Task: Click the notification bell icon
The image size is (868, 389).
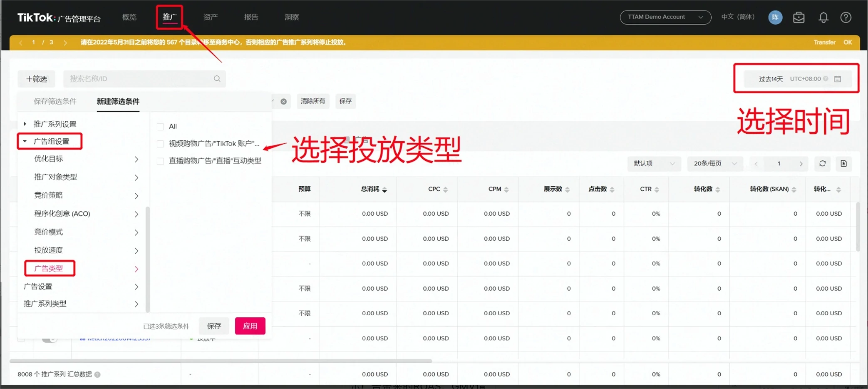Action: pos(823,17)
